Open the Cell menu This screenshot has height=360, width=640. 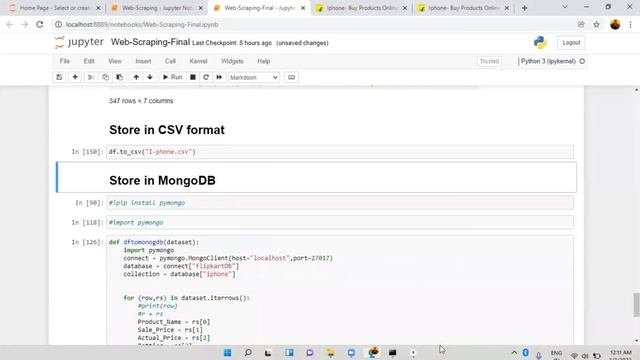[x=170, y=61]
